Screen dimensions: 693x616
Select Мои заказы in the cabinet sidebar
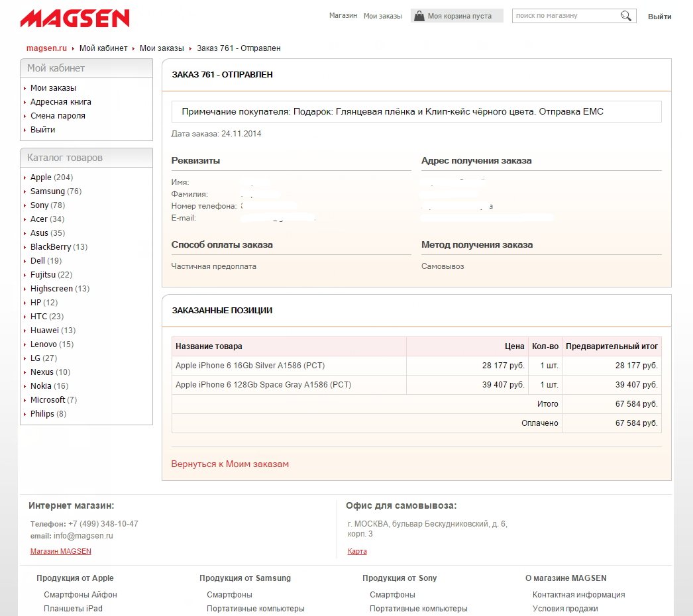coord(53,88)
